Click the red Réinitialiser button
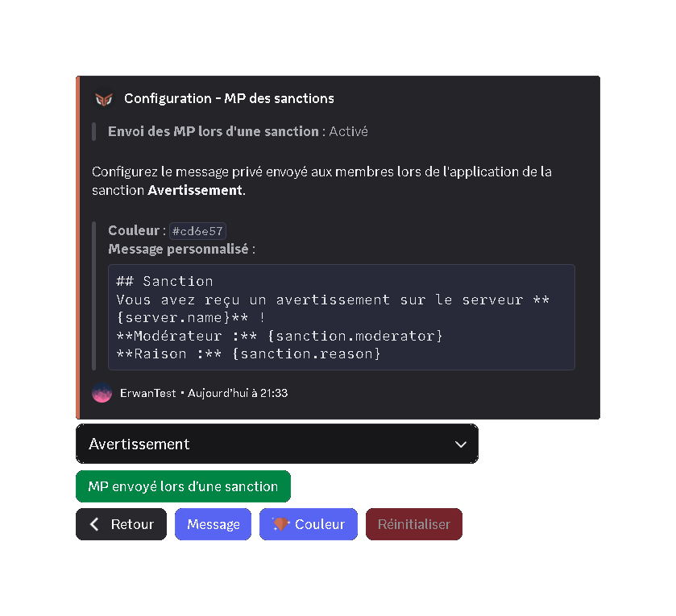676x616 pixels. coord(414,524)
